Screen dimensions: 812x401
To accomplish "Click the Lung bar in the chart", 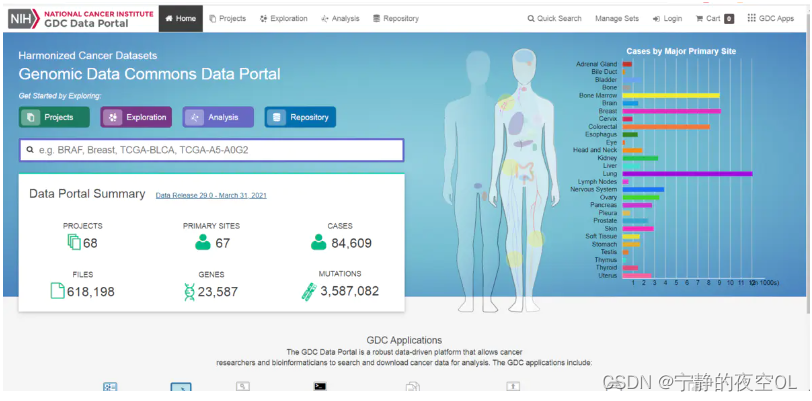I will 687,174.
